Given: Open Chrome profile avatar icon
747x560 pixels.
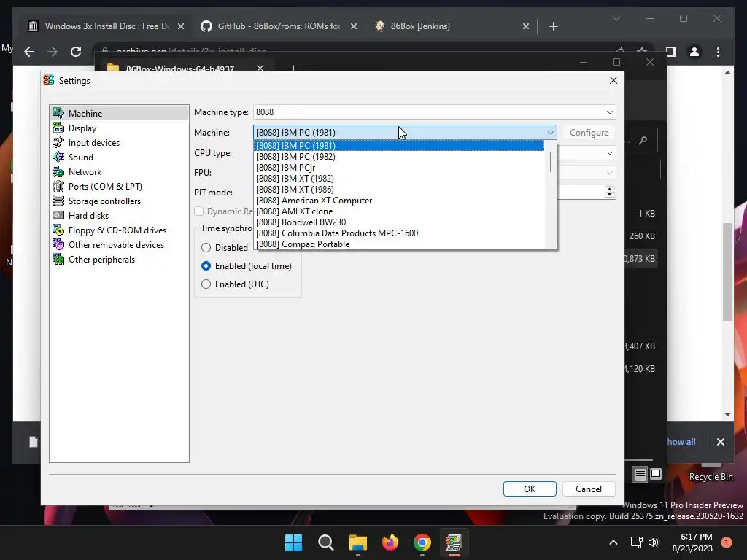Looking at the screenshot, I should coord(694,52).
